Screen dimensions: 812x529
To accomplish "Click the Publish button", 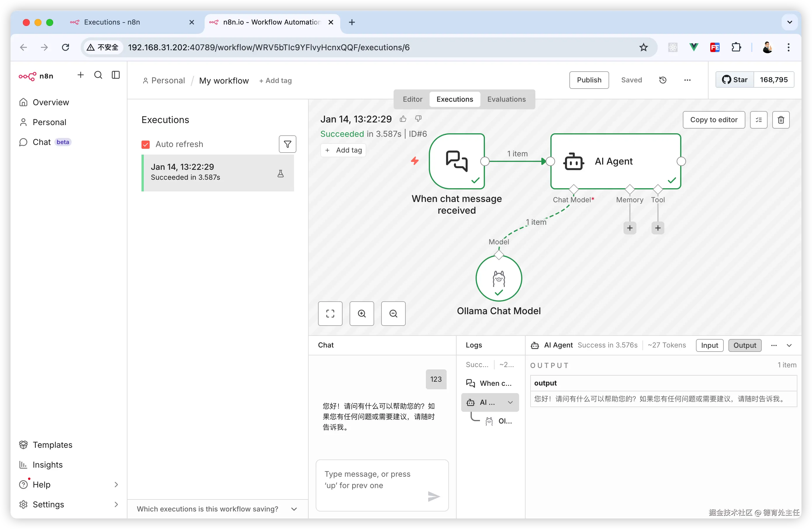I will [x=589, y=80].
